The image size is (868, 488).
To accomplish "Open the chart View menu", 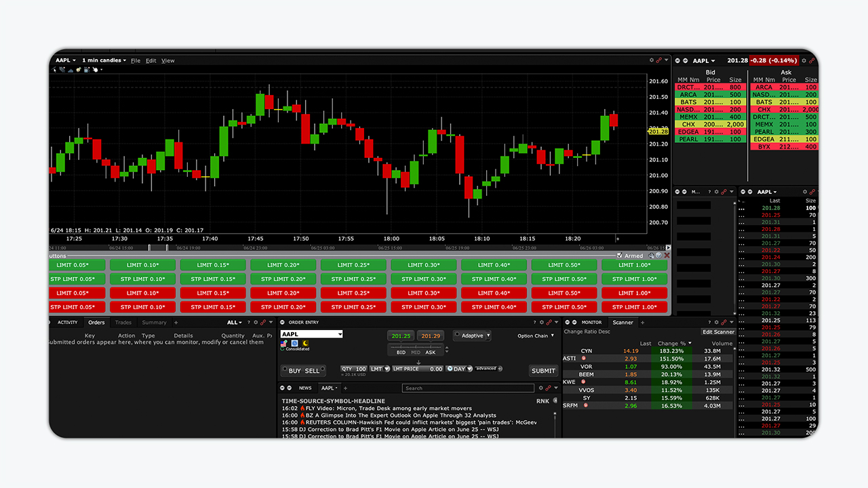I will click(167, 60).
